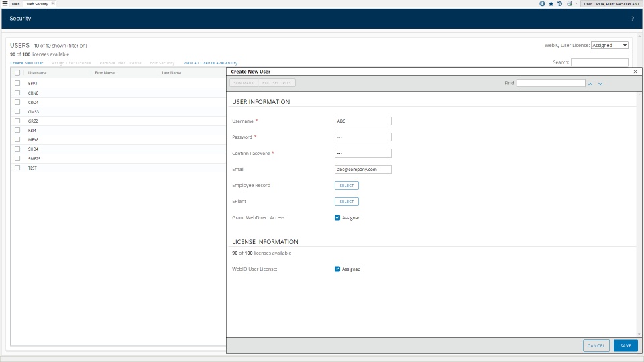The image size is (644, 362).
Task: Open the Summary tab in dialog
Action: [244, 83]
